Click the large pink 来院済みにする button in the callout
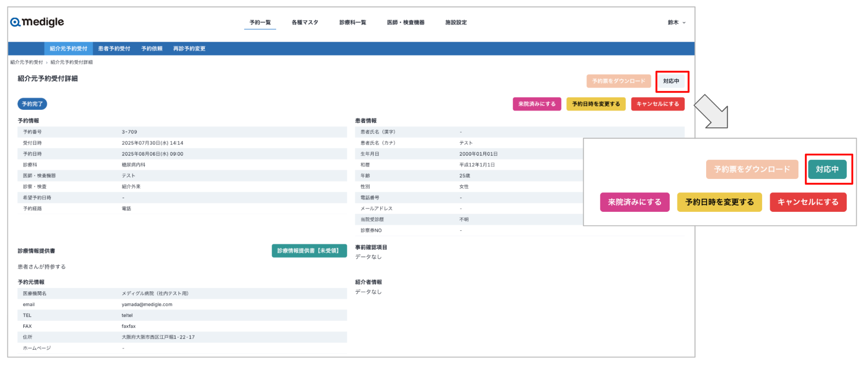 pos(634,202)
